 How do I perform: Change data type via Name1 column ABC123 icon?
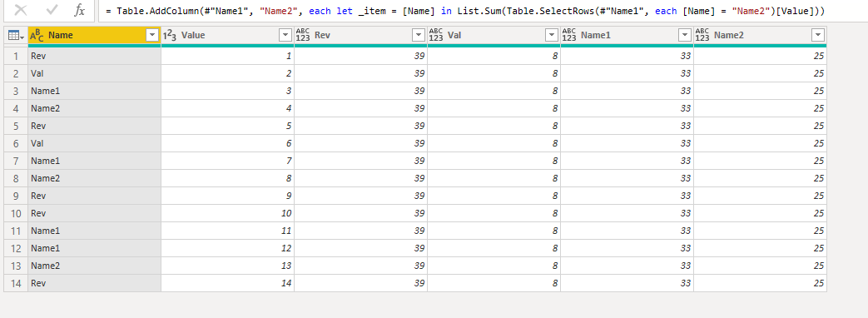569,35
